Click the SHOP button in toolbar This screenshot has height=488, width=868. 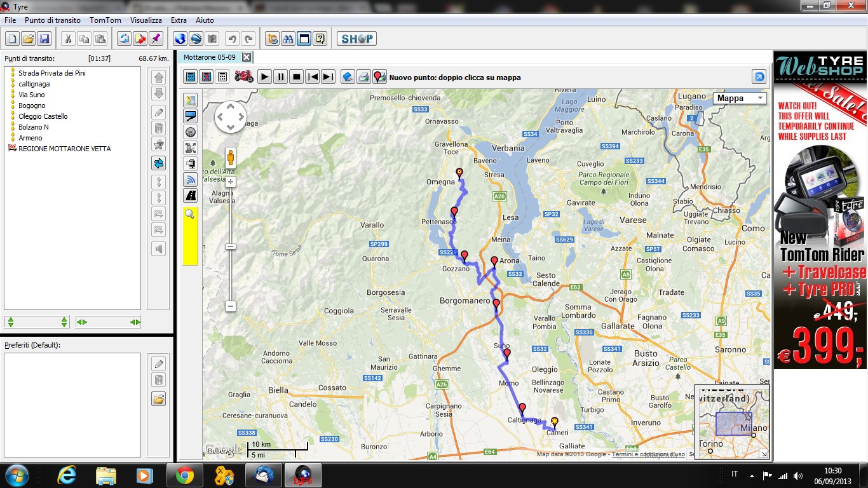(356, 39)
